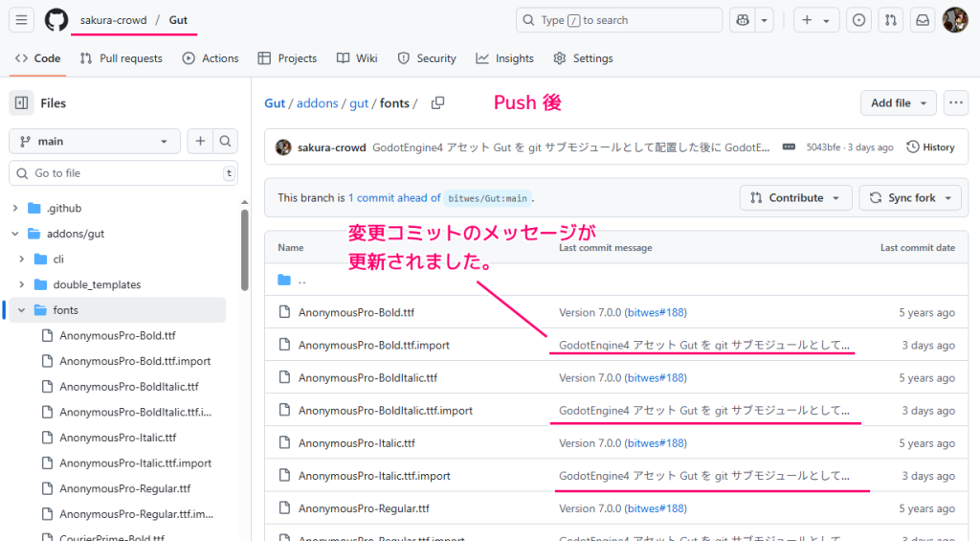Expand the double_templates folder
The image size is (980, 541).
click(x=22, y=284)
